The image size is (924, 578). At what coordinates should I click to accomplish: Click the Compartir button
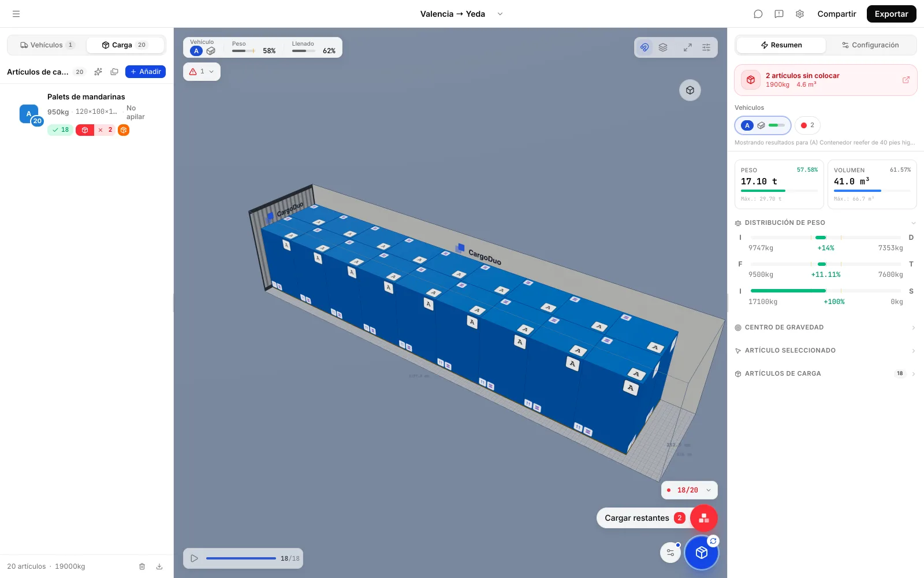point(836,14)
